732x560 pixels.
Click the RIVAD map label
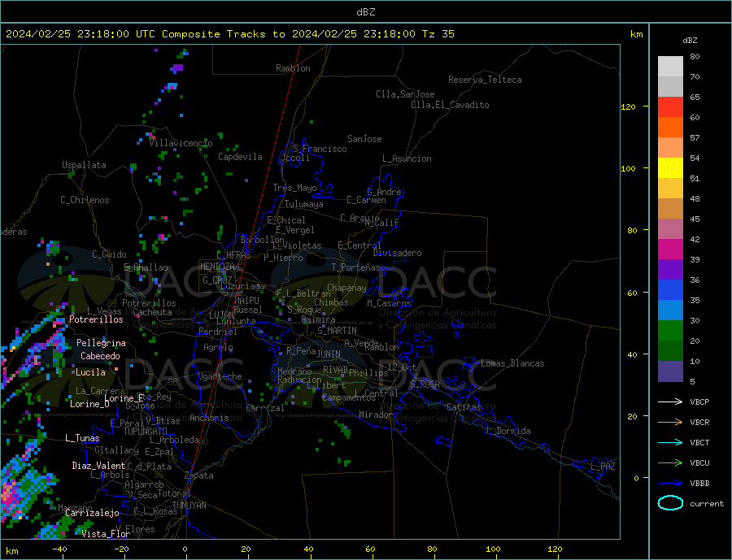pos(335,370)
